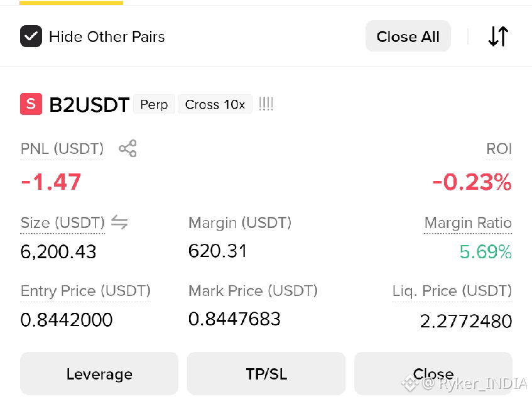Click the ROI label
Image resolution: width=532 pixels, height=399 pixels.
pyautogui.click(x=499, y=149)
